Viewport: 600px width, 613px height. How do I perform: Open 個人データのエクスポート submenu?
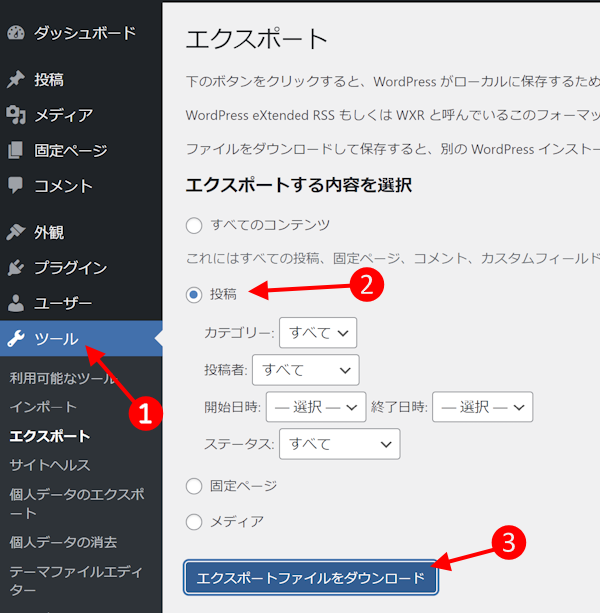tap(77, 504)
